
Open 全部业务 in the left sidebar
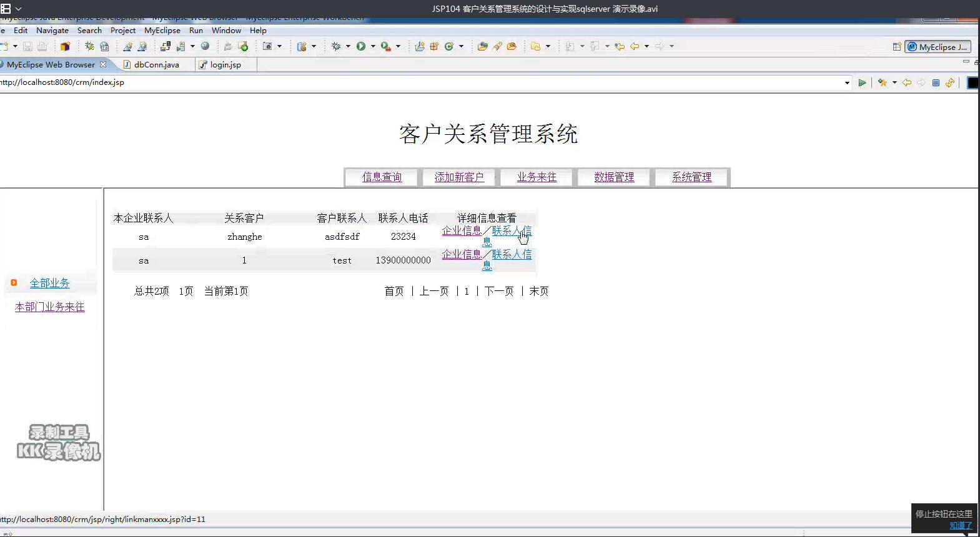coord(50,283)
